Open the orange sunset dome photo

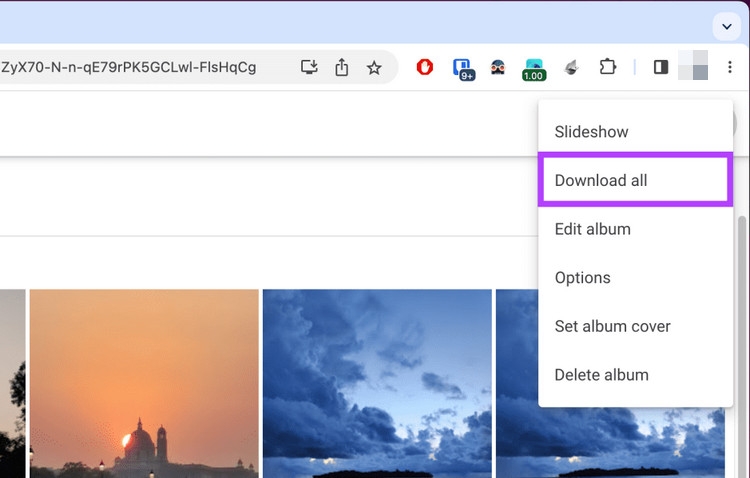(144, 383)
